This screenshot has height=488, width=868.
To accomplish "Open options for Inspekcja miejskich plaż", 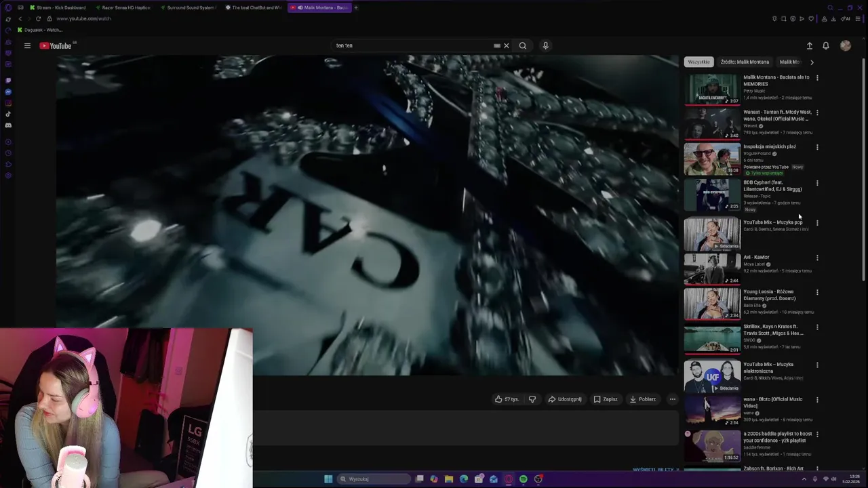I will click(817, 147).
